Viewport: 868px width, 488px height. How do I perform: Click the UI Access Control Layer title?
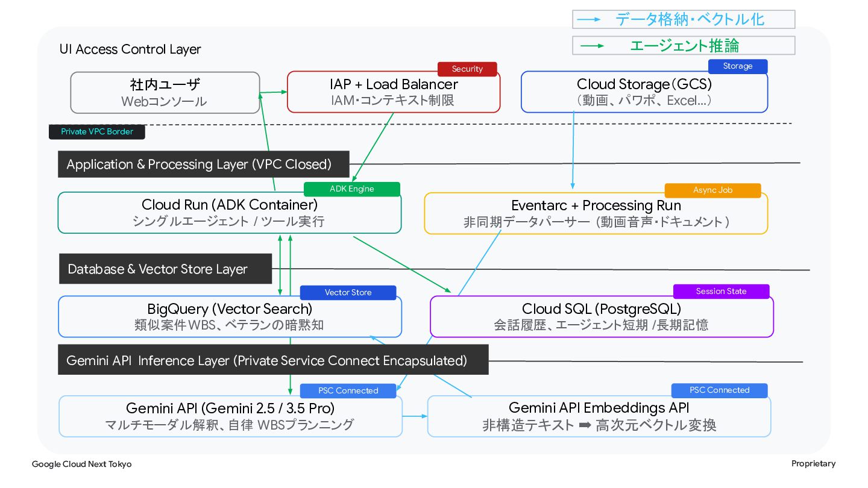coord(130,49)
